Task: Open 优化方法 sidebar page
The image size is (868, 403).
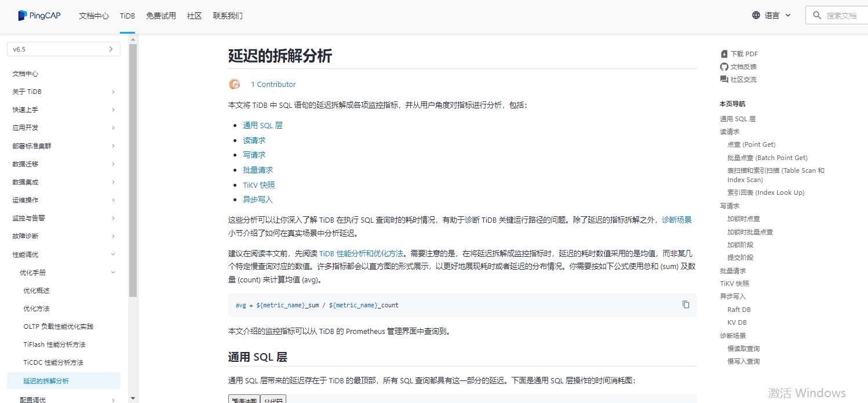Action: point(37,308)
